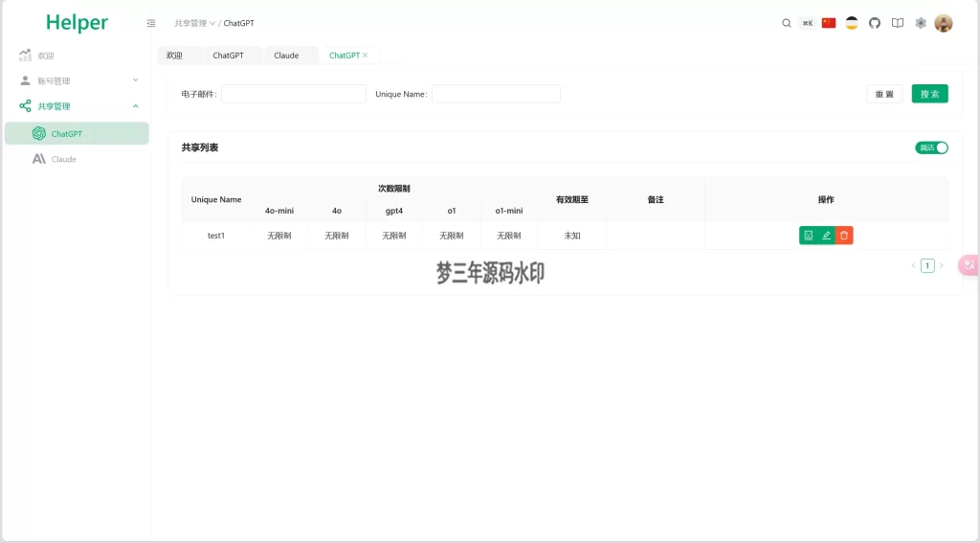This screenshot has width=980, height=543.
Task: Open the Claude sidebar menu item
Action: [x=77, y=159]
